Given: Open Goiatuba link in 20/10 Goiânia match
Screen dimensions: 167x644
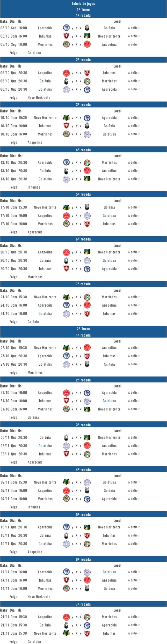Looking at the screenshot, I should click(x=109, y=260).
